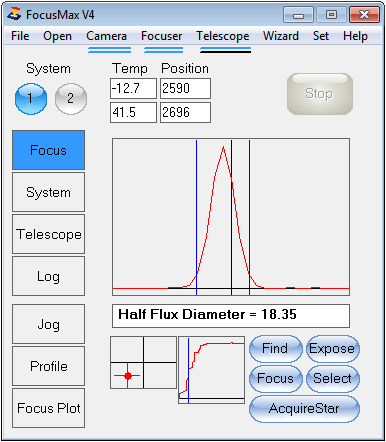Click the FocusMax app icon in title bar
Screen dimensions: 386x442
coord(14,14)
